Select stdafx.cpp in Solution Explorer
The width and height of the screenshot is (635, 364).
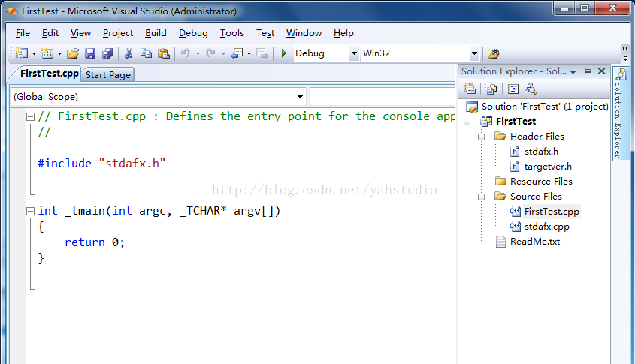[x=547, y=227]
